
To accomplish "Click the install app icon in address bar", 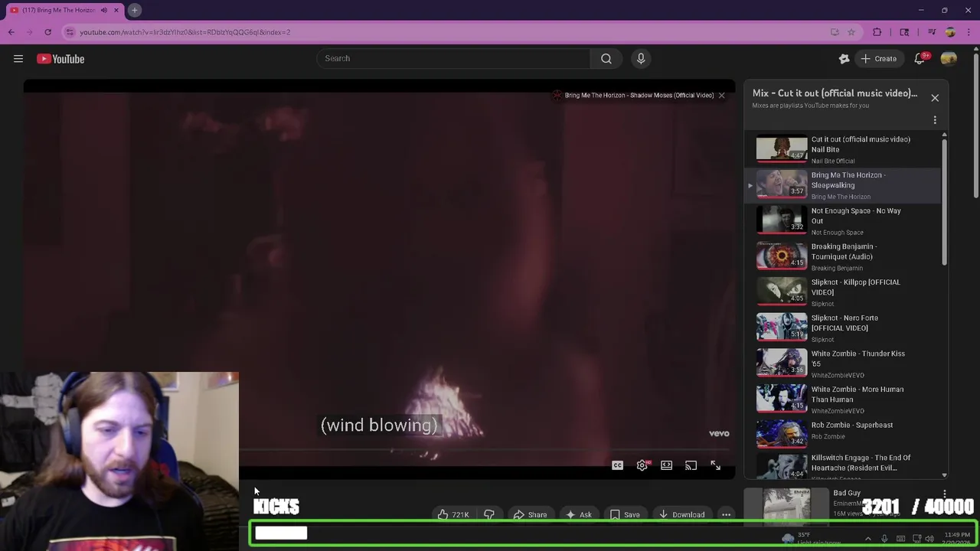I will pyautogui.click(x=835, y=32).
